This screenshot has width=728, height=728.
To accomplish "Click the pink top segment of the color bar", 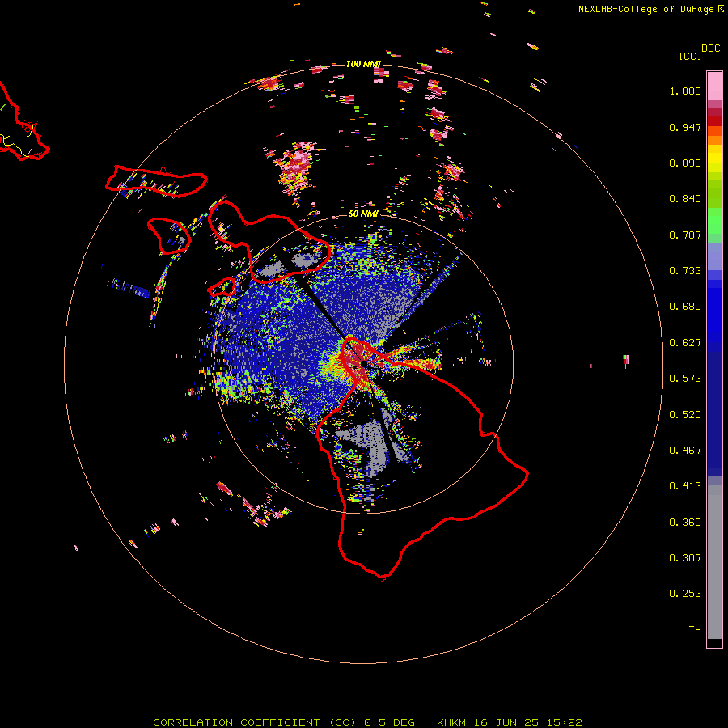I will click(x=714, y=86).
